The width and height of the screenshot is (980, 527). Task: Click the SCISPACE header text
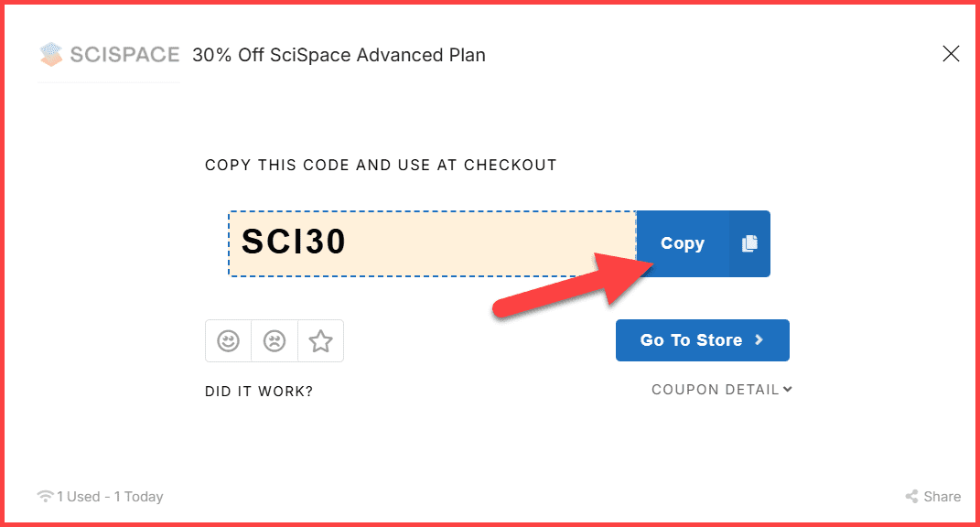click(124, 54)
